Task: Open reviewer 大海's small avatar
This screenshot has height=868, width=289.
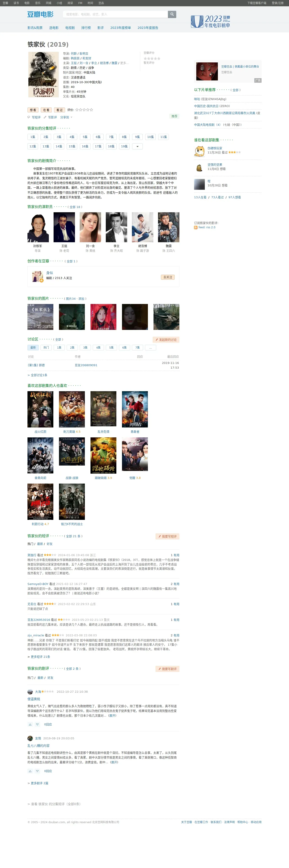Action: tap(30, 691)
